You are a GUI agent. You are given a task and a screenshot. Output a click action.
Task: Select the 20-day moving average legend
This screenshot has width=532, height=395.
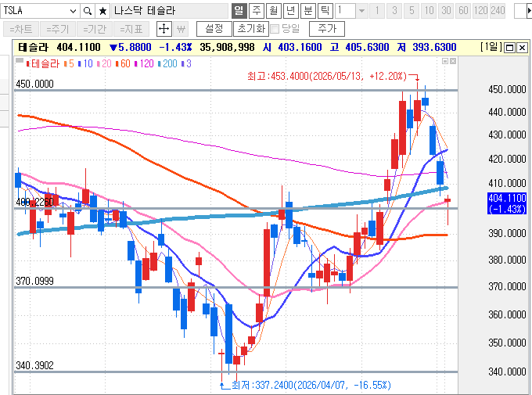point(104,63)
